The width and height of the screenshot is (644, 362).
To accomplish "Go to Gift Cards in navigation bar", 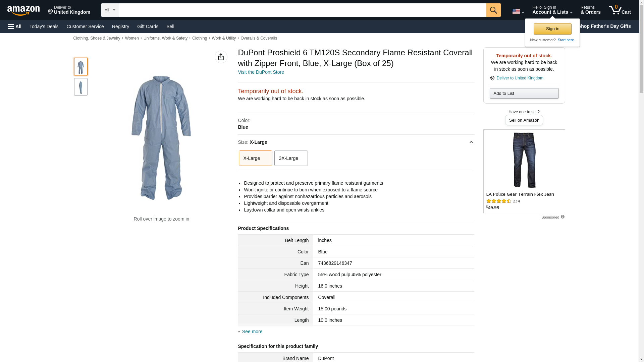I will [x=148, y=26].
